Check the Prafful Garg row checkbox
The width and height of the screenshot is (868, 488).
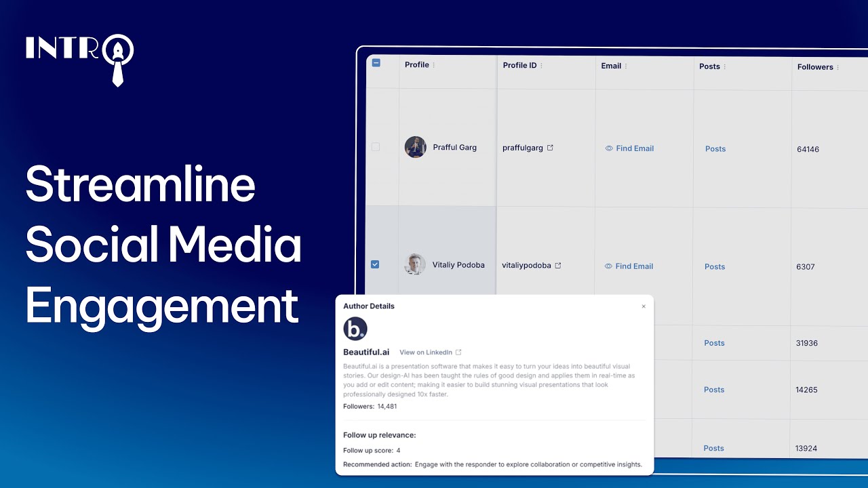coord(376,147)
